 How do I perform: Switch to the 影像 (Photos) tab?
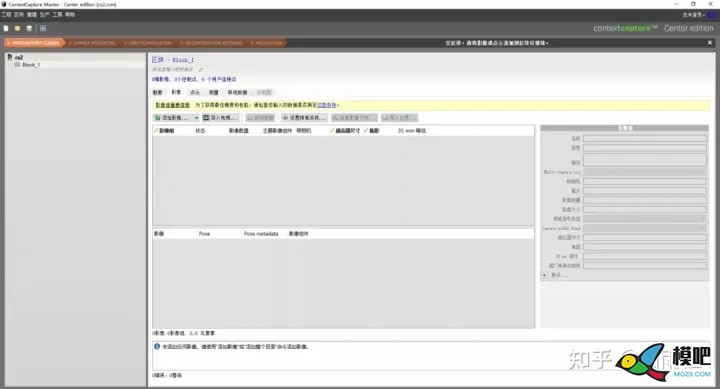(x=176, y=92)
